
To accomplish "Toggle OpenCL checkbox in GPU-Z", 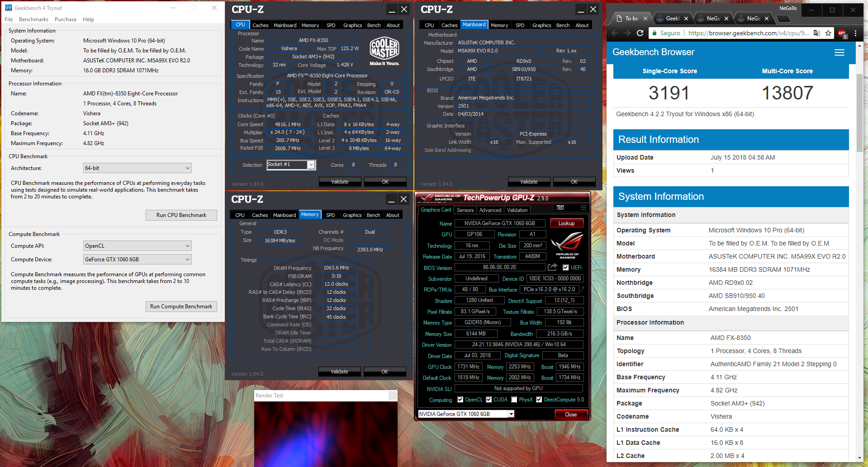I will 460,400.
